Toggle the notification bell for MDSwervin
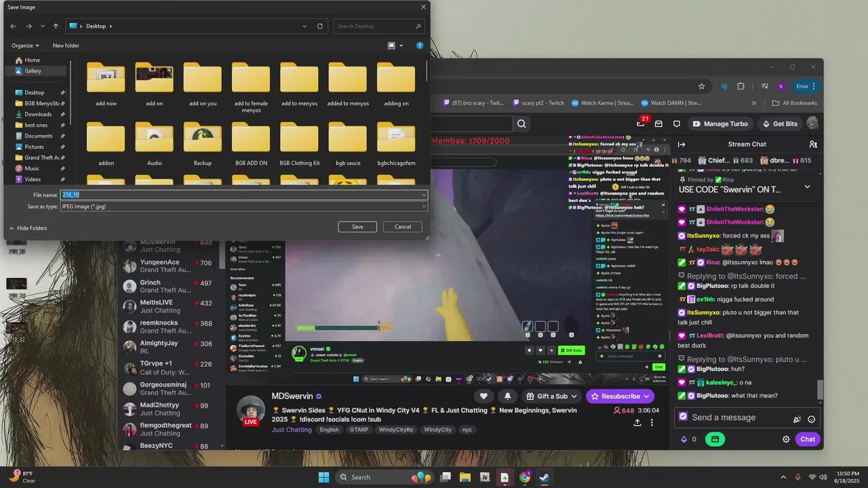 coord(507,396)
